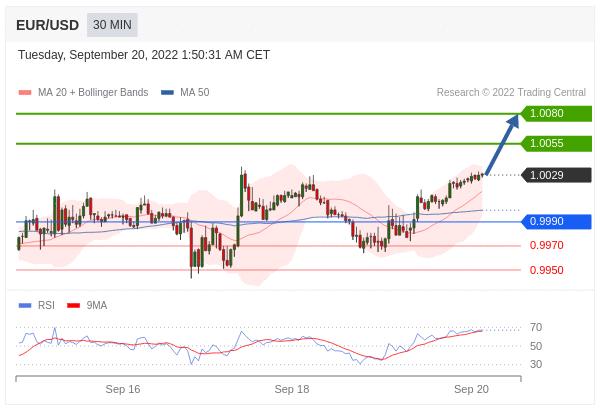Click the Sep 16 date axis label

123,389
